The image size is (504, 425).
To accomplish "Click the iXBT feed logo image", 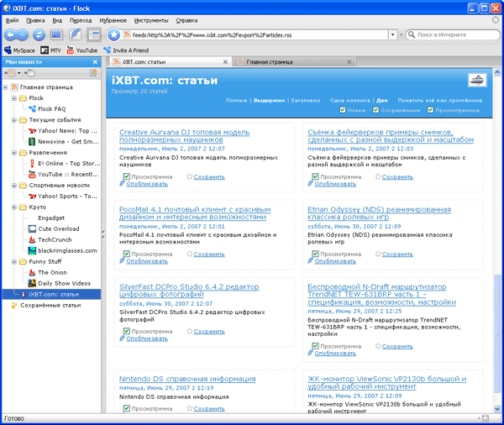I will tap(477, 81).
